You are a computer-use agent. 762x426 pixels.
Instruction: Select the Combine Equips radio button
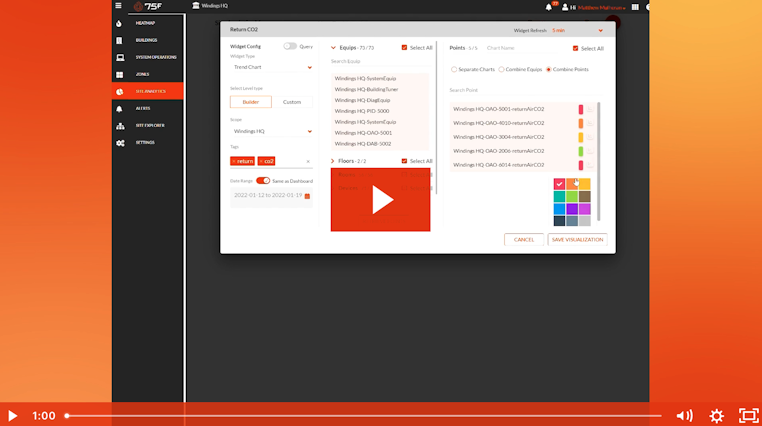501,69
